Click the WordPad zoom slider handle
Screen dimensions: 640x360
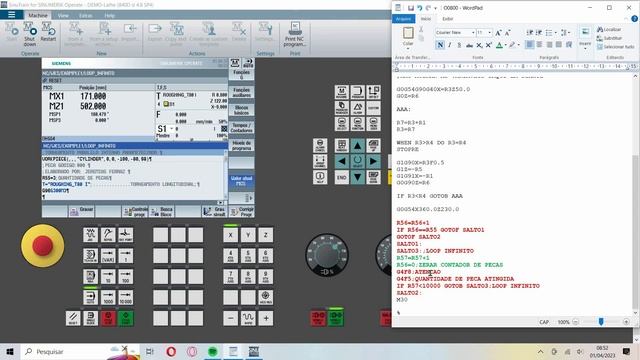(x=601, y=322)
